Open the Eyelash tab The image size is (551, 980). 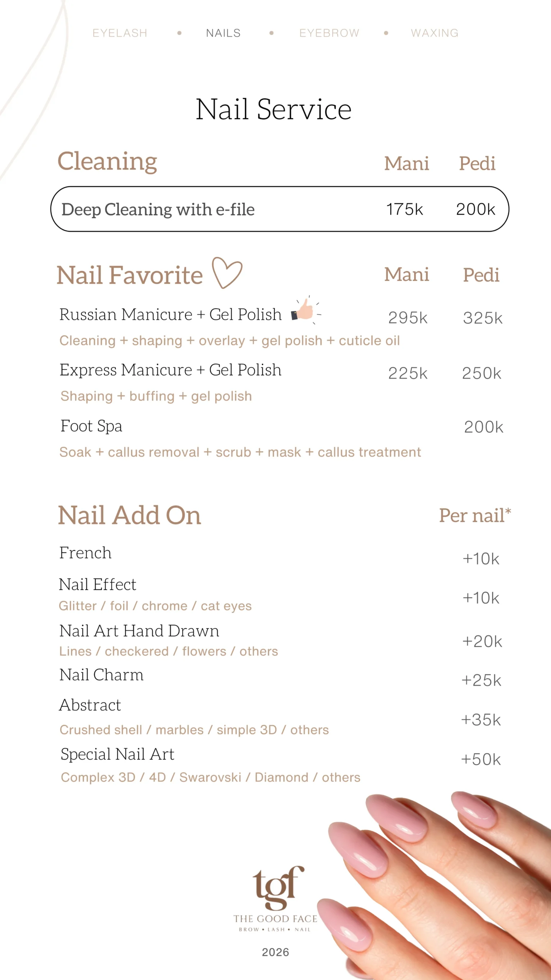coord(120,33)
